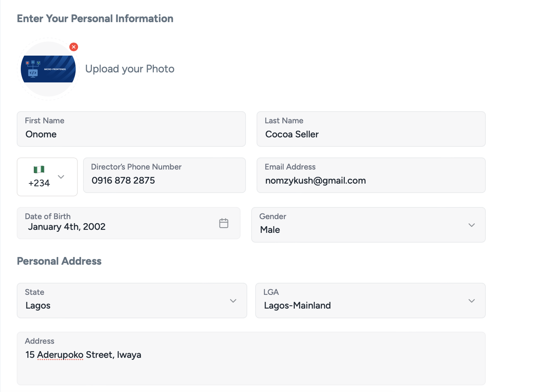The width and height of the screenshot is (536, 392).
Task: Click into the Director's Phone Number field
Action: point(164,180)
